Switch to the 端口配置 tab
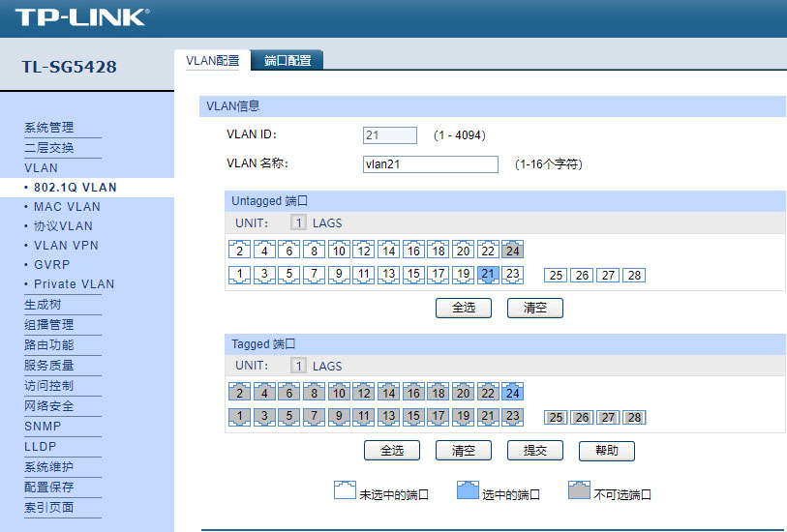 pos(288,61)
